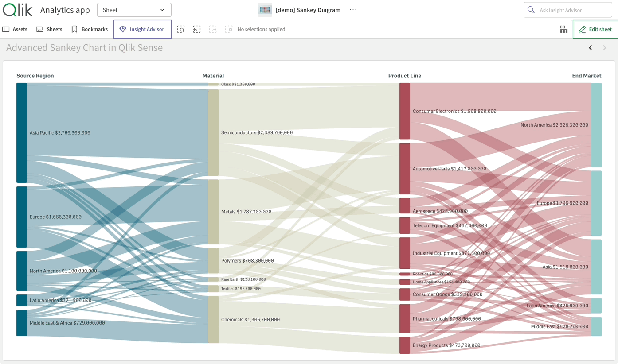The width and height of the screenshot is (618, 364).
Task: Select the Asia Pacific source node bar
Action: tap(22, 132)
